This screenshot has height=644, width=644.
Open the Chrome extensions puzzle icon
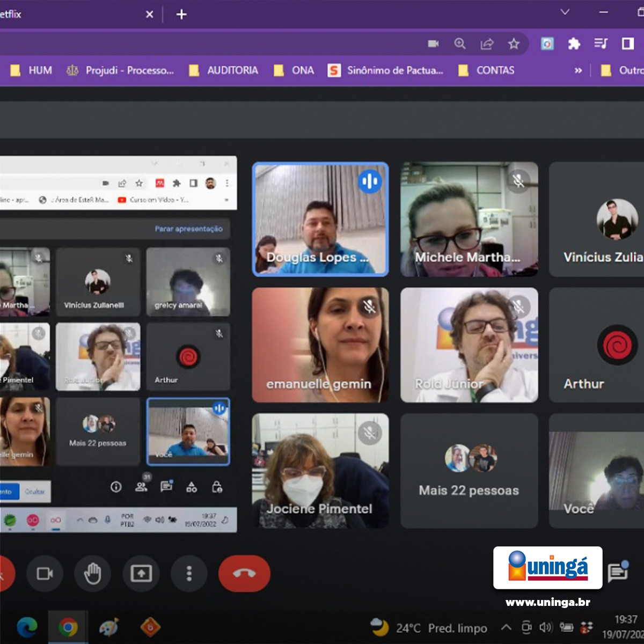574,44
